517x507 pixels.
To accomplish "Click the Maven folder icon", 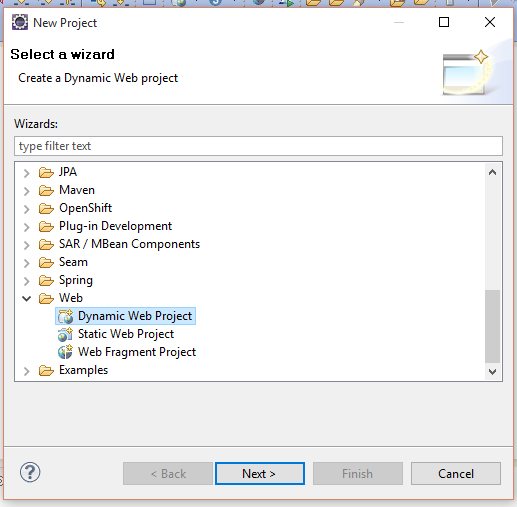I will (46, 190).
